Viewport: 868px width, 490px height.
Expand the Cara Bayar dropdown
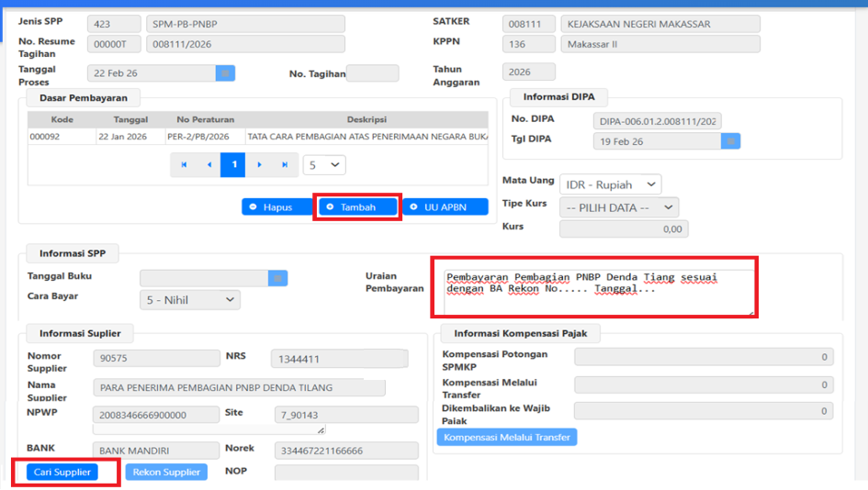click(190, 300)
